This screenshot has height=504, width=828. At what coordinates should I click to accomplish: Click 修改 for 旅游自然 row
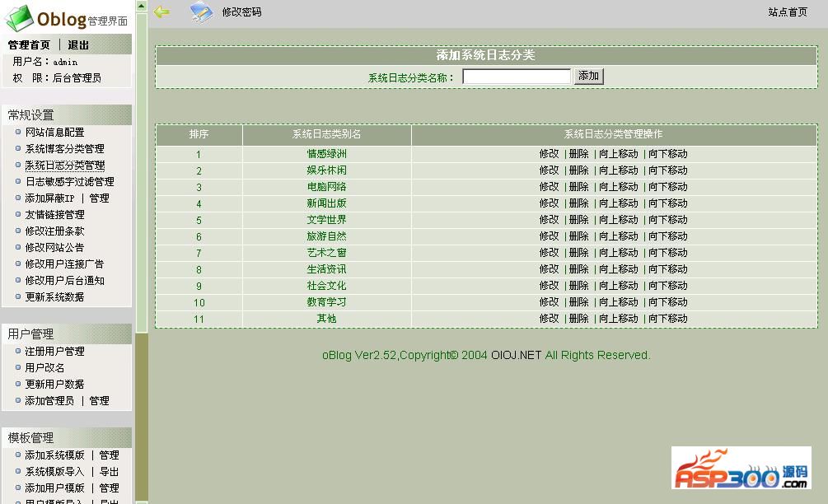[549, 236]
